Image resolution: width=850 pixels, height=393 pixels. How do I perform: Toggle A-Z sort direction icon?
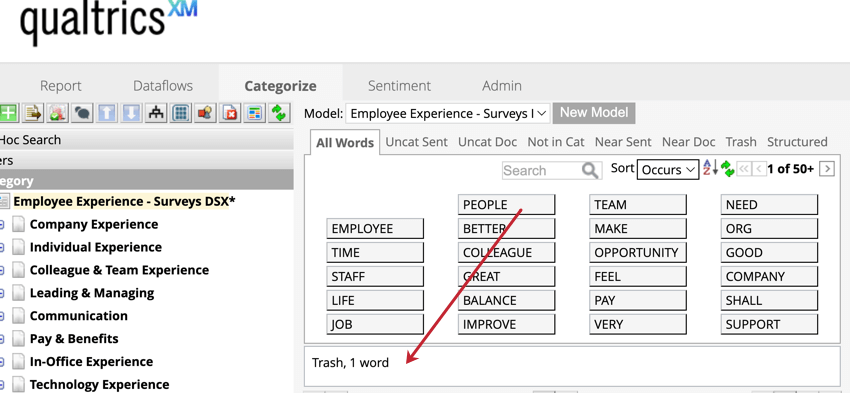coord(710,167)
